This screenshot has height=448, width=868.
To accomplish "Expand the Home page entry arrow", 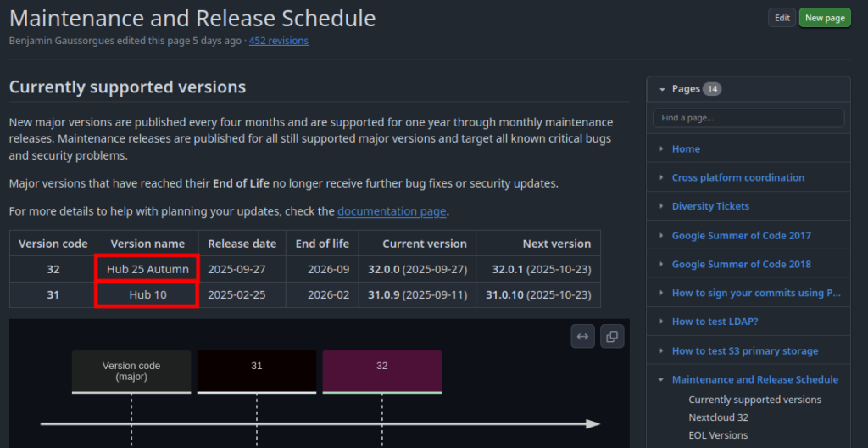I will click(x=661, y=149).
